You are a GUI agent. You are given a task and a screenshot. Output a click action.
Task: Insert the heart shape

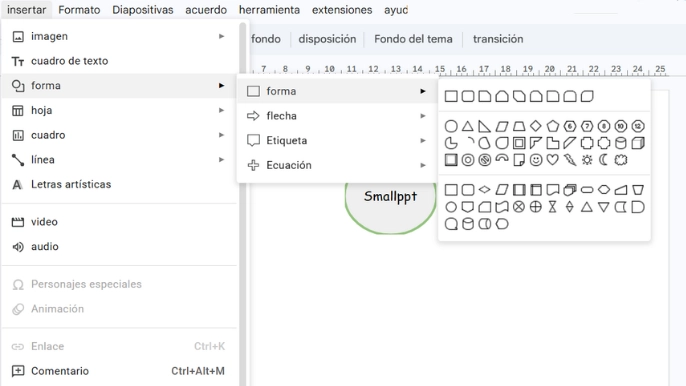553,160
